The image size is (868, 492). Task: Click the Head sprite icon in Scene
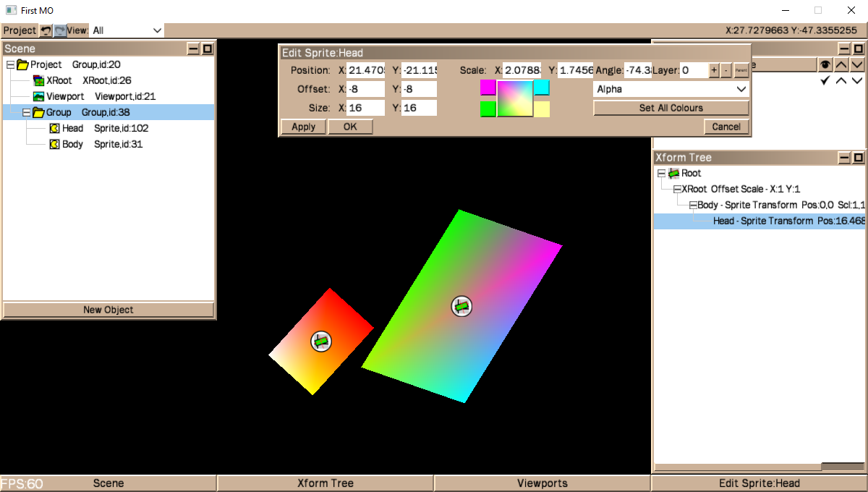tap(54, 128)
